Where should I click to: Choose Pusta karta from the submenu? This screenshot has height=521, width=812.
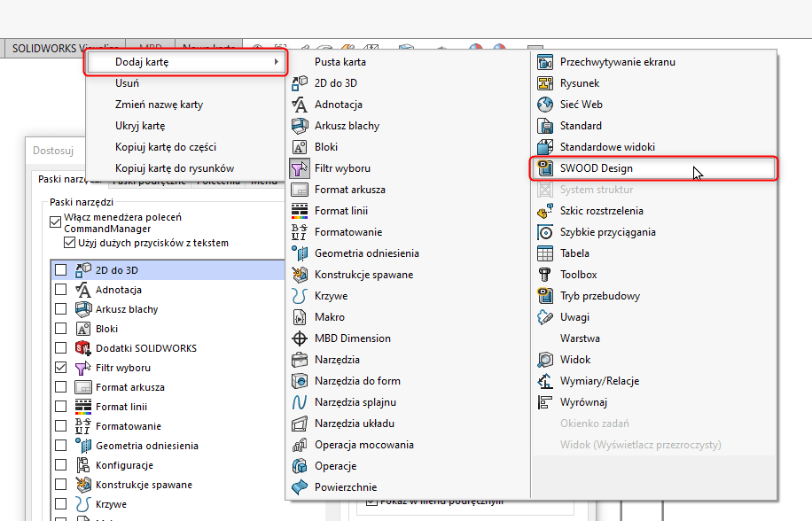click(x=408, y=62)
